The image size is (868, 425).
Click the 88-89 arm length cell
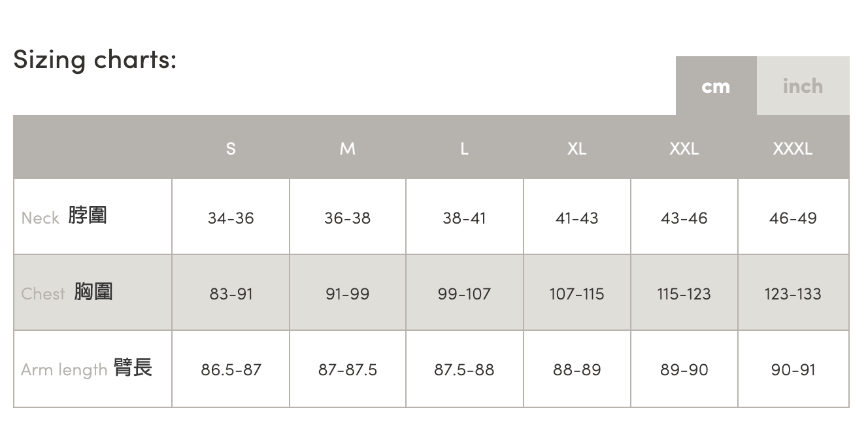point(576,369)
